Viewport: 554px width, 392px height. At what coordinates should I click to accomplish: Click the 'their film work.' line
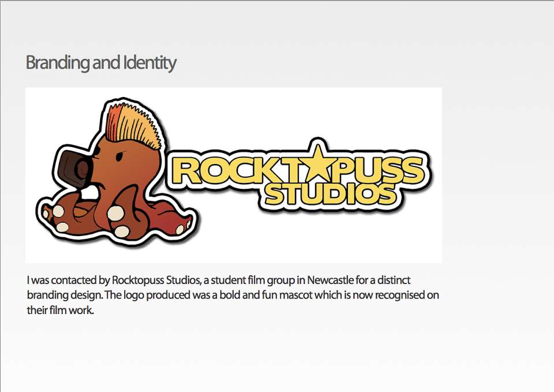tap(61, 310)
